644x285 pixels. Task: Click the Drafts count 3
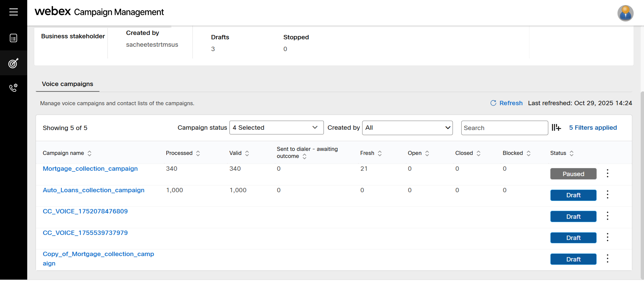(x=213, y=49)
